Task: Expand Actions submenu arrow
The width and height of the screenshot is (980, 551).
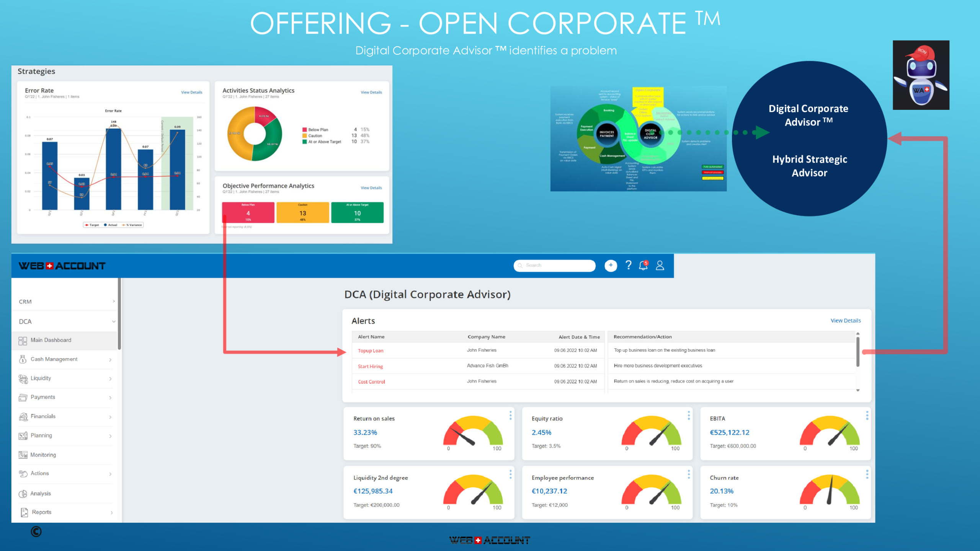Action: point(110,474)
